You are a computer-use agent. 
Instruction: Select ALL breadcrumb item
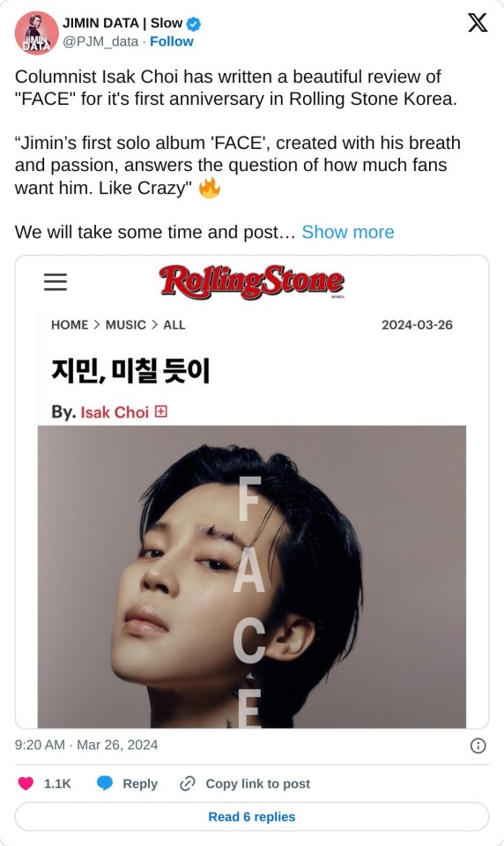(x=174, y=325)
